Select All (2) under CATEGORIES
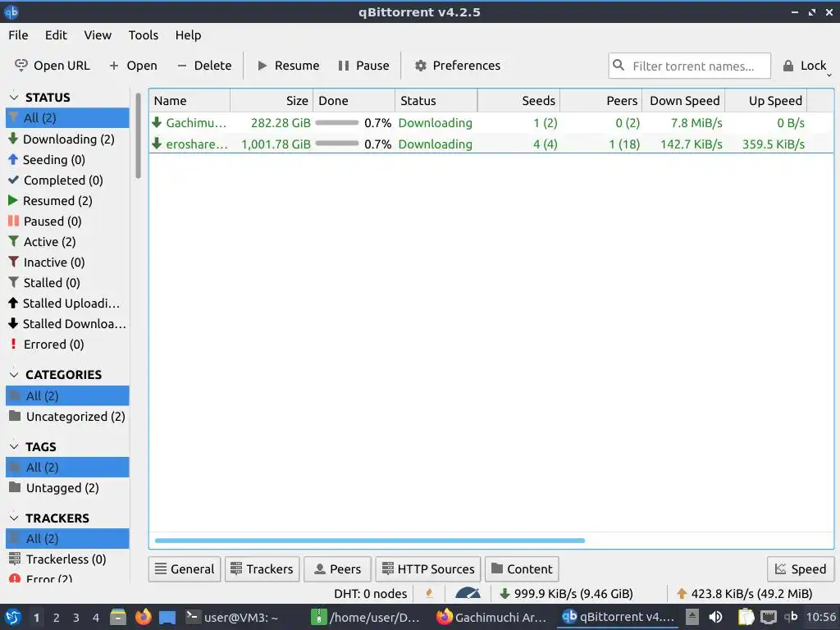Viewport: 840px width, 630px height. (x=67, y=396)
